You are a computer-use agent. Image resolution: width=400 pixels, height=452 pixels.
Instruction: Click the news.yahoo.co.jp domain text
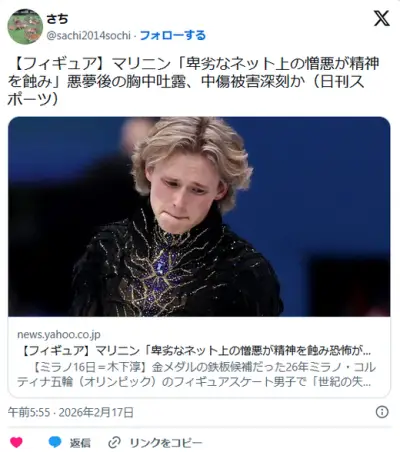59,334
